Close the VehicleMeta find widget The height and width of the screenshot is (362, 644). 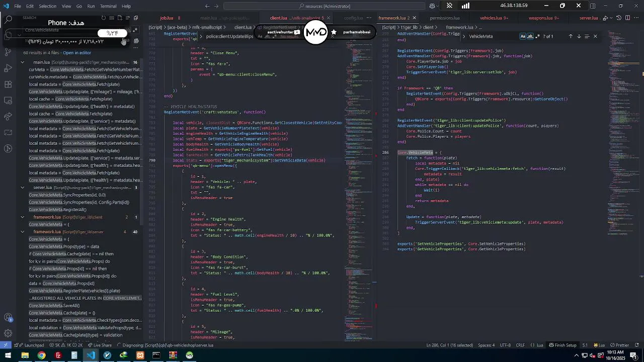tap(595, 36)
